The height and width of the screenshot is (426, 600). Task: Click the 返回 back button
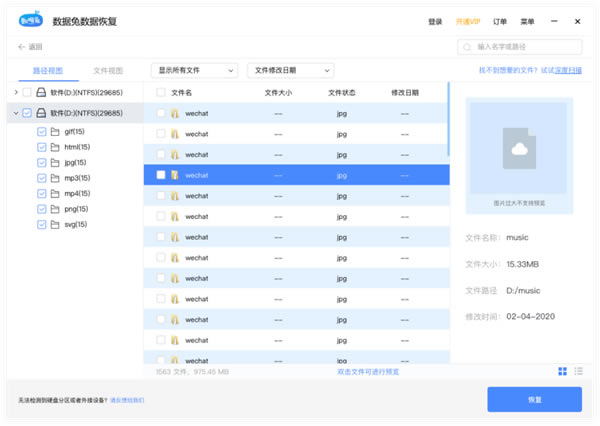[x=30, y=47]
